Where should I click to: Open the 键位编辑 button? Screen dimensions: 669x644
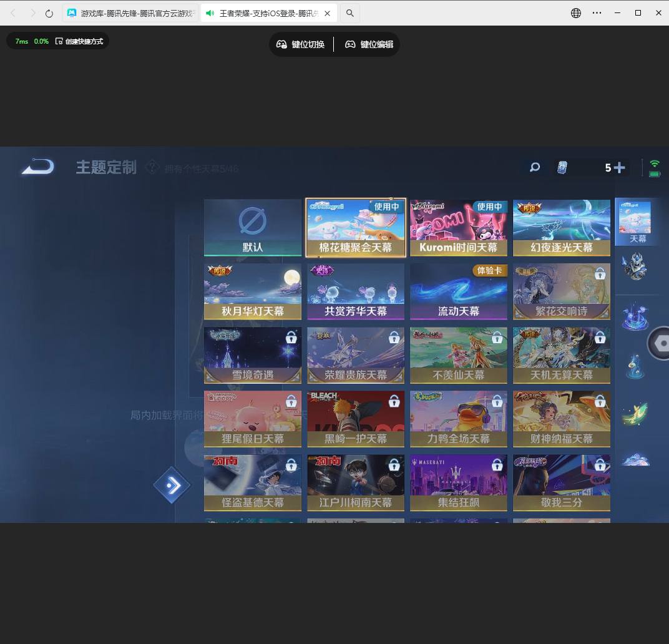tap(369, 44)
